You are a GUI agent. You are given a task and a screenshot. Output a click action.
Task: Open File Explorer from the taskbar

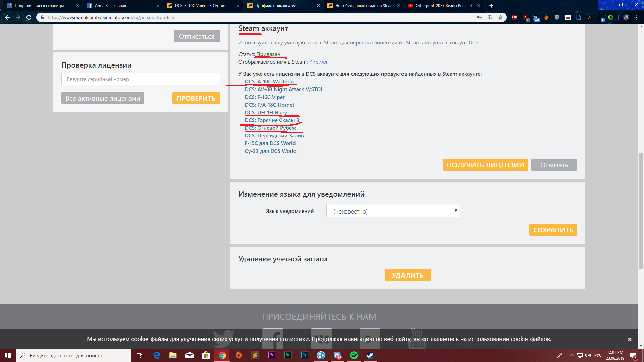pos(173,355)
